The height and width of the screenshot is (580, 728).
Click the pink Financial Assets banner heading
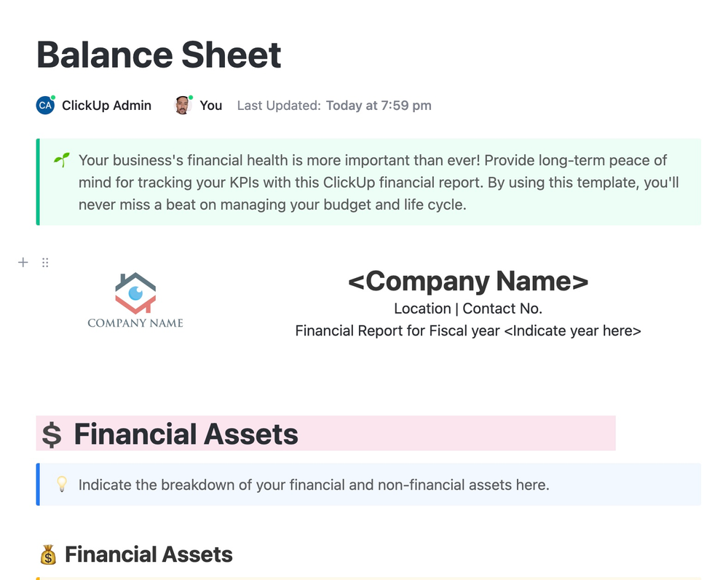click(186, 434)
